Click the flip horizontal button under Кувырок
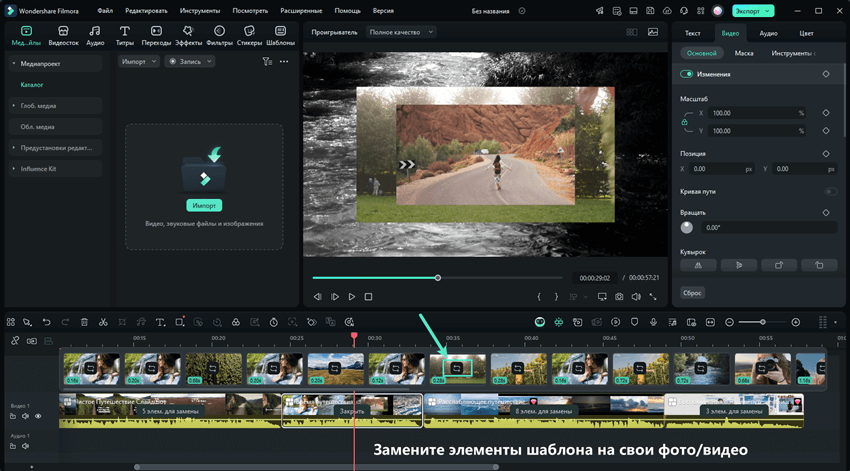This screenshot has height=471, width=850. coord(698,265)
